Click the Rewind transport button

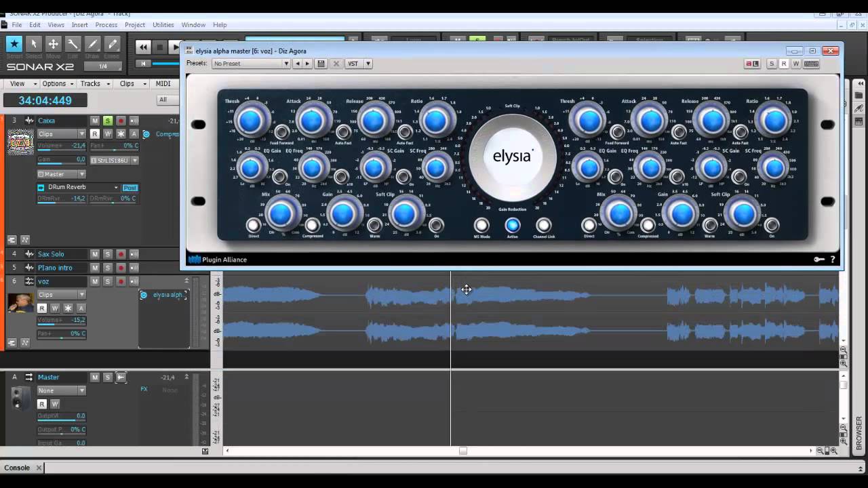click(142, 47)
